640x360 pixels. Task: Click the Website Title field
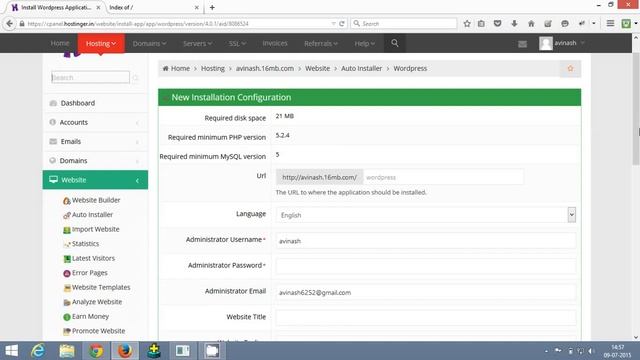tap(426, 318)
